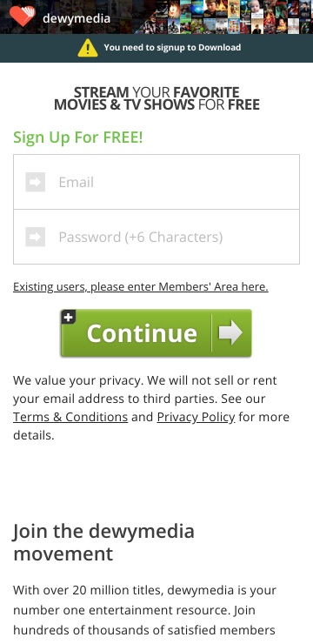Click the plus icon on the Continue button
The width and height of the screenshot is (313, 644).
pyautogui.click(x=69, y=317)
